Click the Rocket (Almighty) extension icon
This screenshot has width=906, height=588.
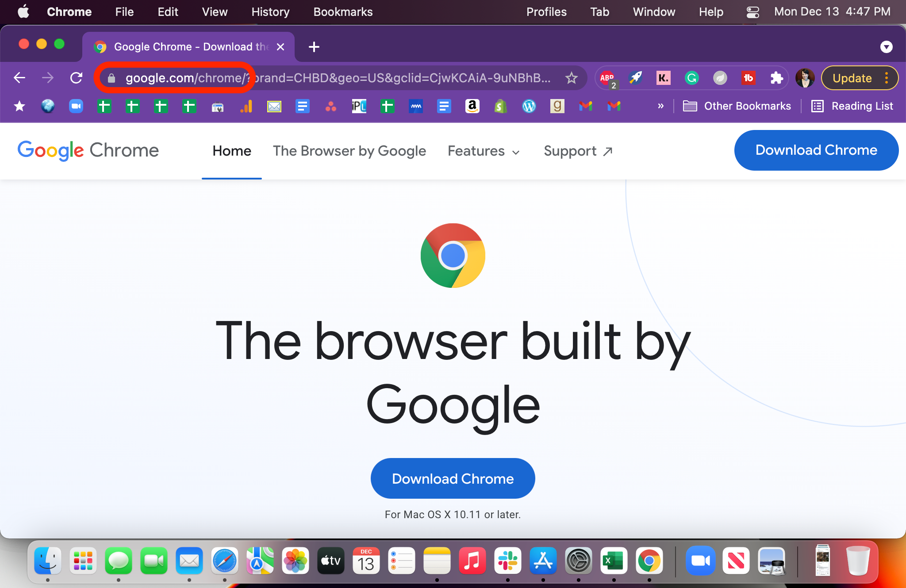[634, 79]
